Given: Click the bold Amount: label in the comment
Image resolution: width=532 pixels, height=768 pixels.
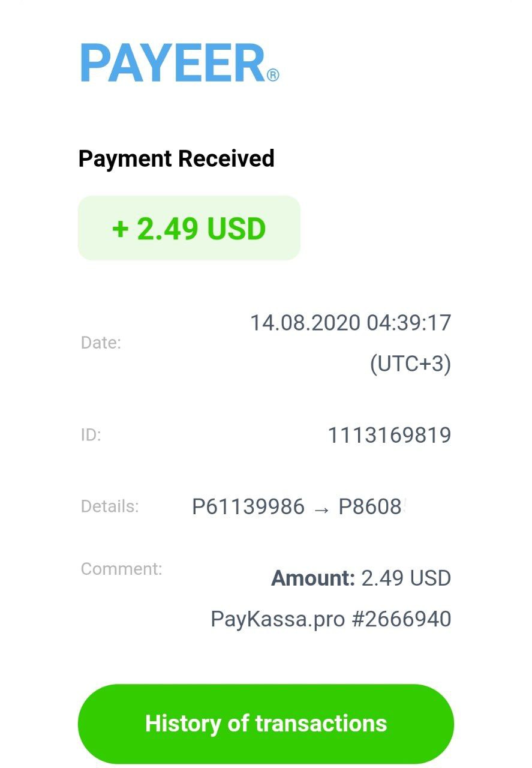Looking at the screenshot, I should point(313,578).
